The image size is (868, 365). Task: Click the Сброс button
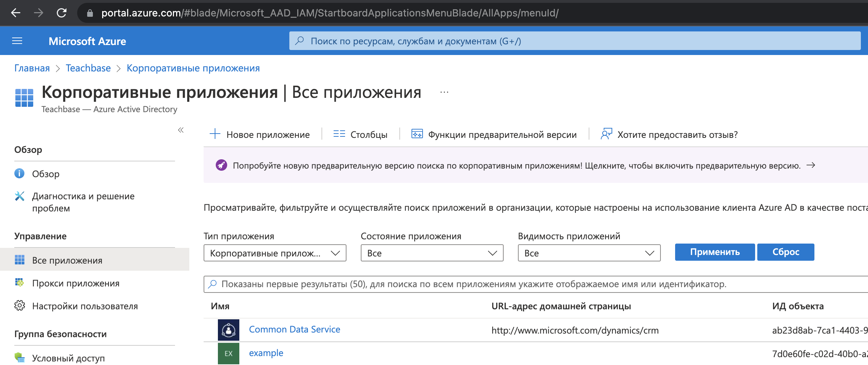[x=786, y=252]
